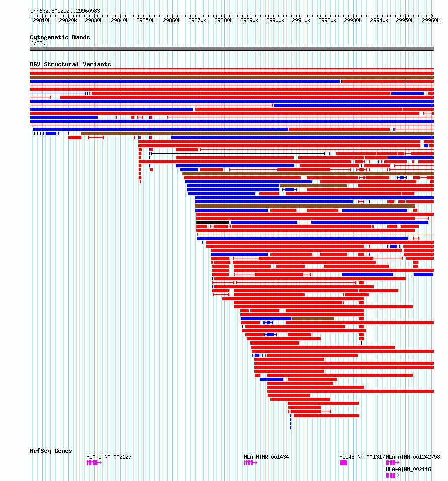Viewport: 448px width, 481px height.
Task: Click the HLA-G|NM_002127 label
Action: tap(109, 457)
